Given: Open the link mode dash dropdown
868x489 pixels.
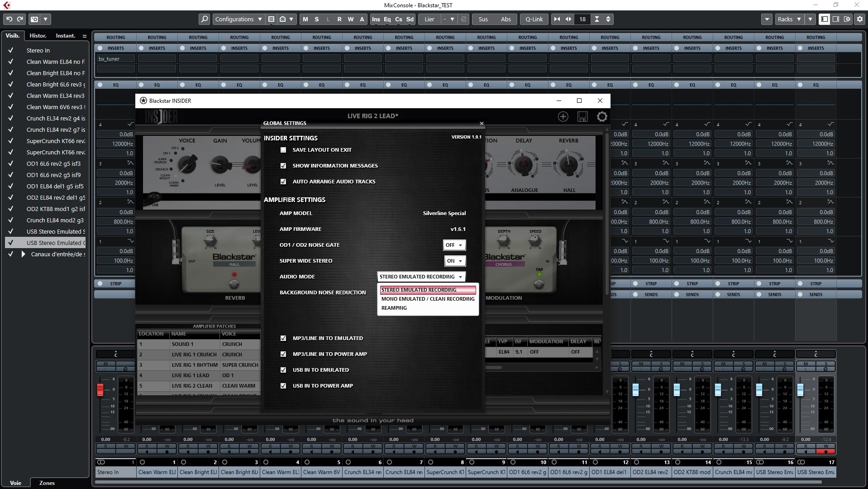Looking at the screenshot, I should (449, 19).
